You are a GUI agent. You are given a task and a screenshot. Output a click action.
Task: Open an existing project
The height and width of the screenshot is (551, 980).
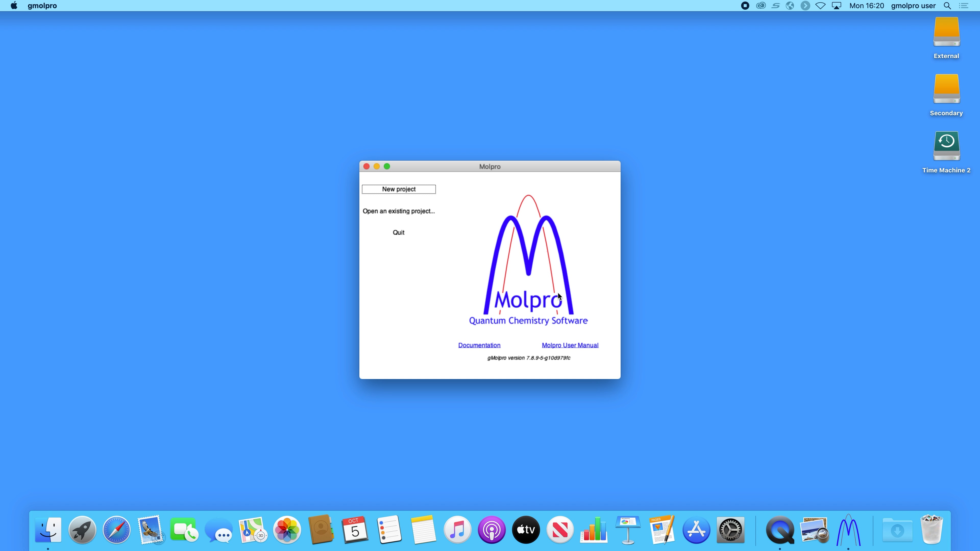[x=398, y=211]
